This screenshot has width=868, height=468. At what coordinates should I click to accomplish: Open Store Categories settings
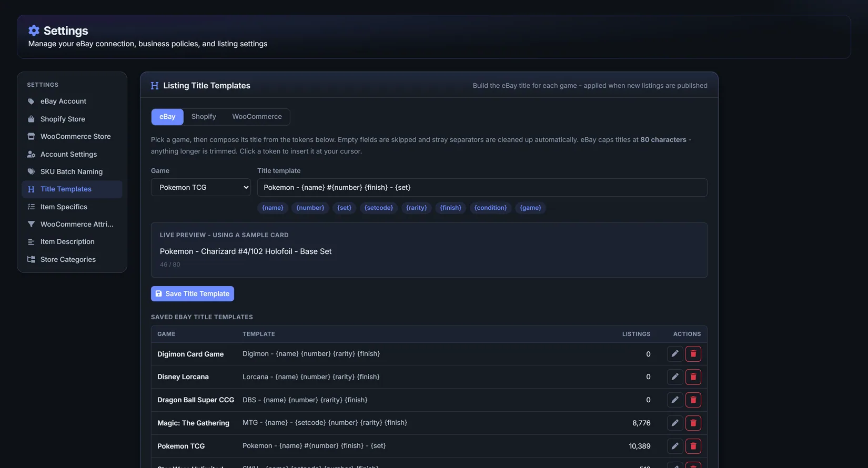[x=72, y=260]
